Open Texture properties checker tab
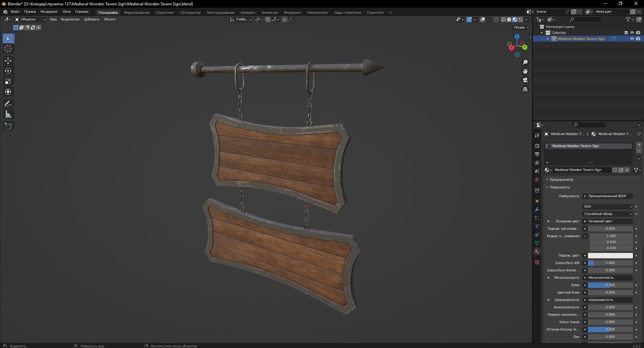 pos(537,262)
